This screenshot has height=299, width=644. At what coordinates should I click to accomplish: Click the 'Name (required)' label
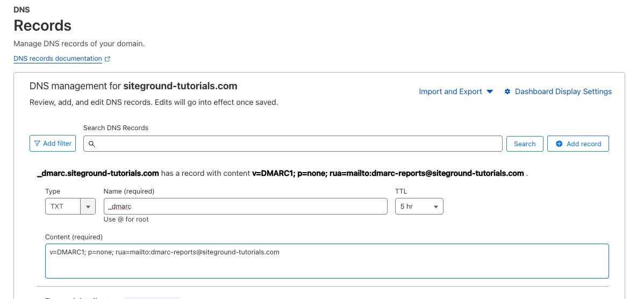[129, 191]
